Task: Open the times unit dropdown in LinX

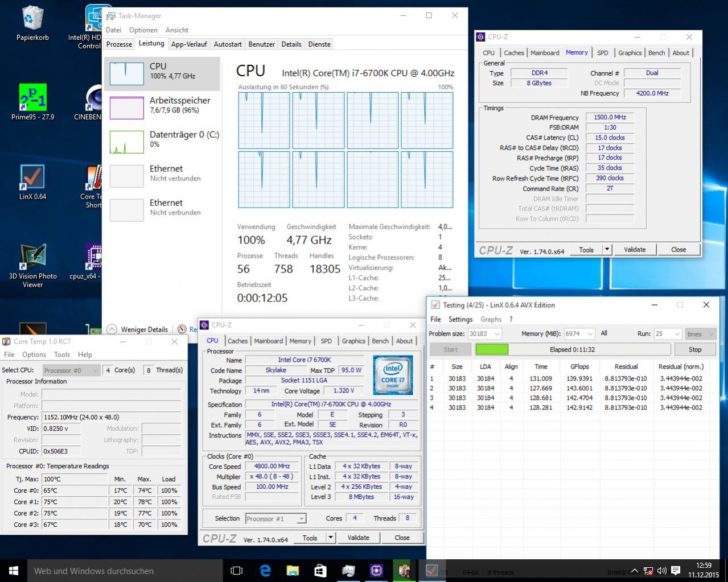Action: [x=700, y=334]
